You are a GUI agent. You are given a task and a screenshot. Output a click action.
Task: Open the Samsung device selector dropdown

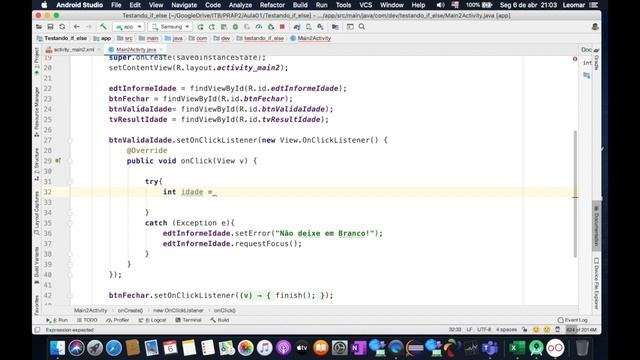click(171, 27)
